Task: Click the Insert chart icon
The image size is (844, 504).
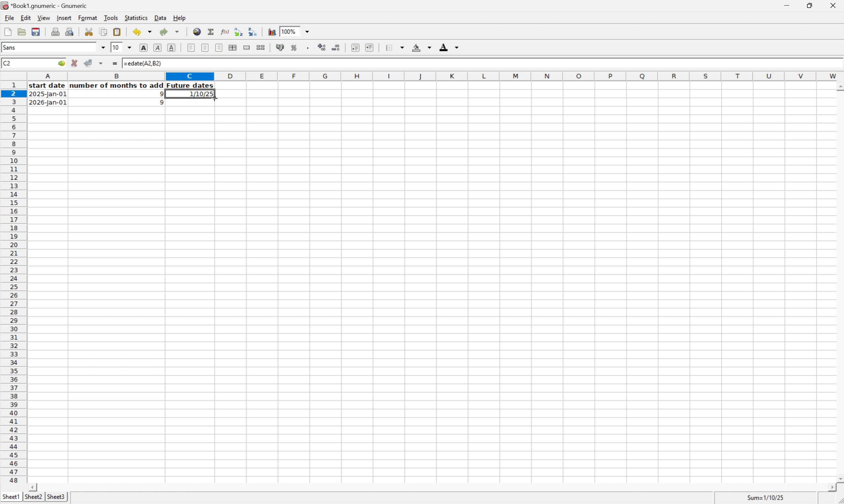Action: click(272, 32)
